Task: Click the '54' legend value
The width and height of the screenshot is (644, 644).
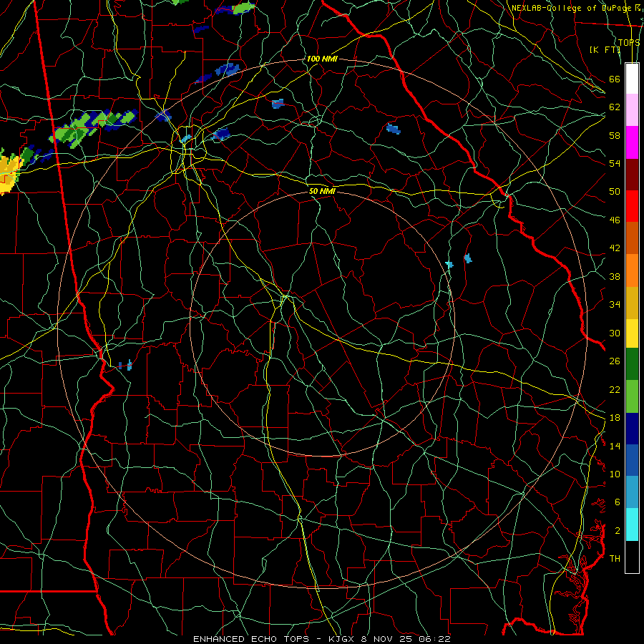Action: click(x=615, y=163)
